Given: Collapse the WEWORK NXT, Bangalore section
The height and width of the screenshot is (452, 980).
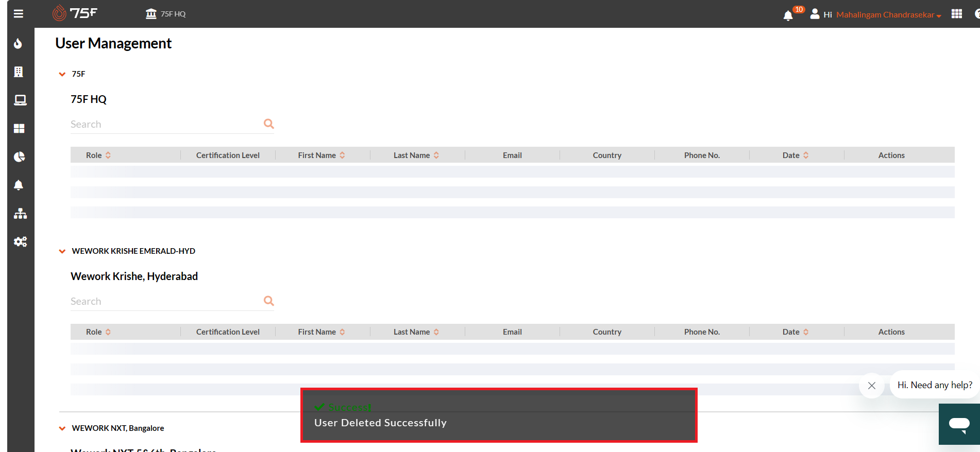Looking at the screenshot, I should point(62,428).
